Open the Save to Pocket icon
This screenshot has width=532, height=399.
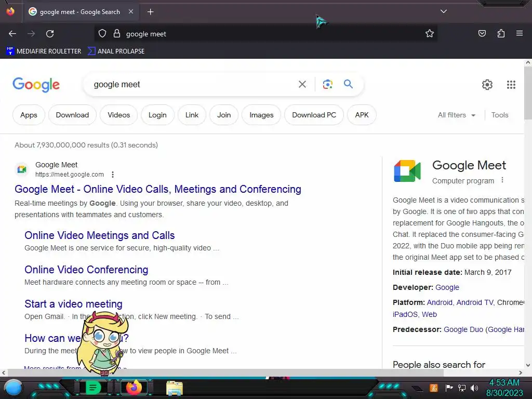[482, 33]
